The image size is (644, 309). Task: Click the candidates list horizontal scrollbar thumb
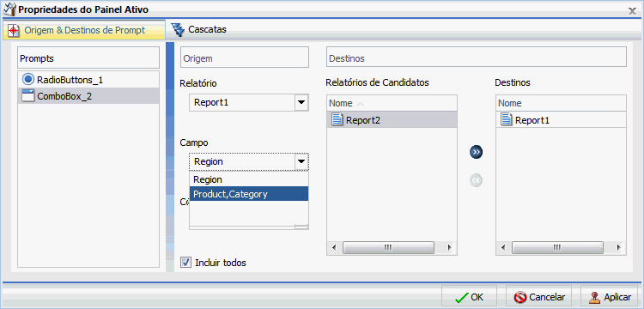[x=388, y=247]
